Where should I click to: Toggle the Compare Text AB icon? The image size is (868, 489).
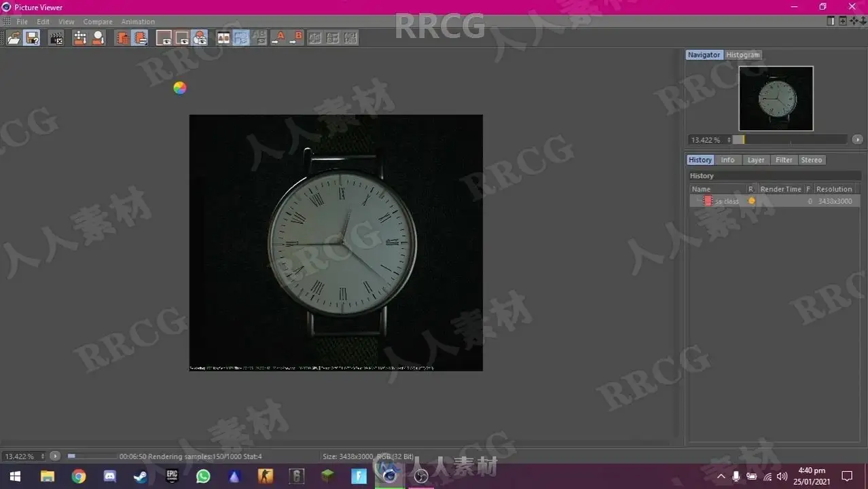(259, 38)
